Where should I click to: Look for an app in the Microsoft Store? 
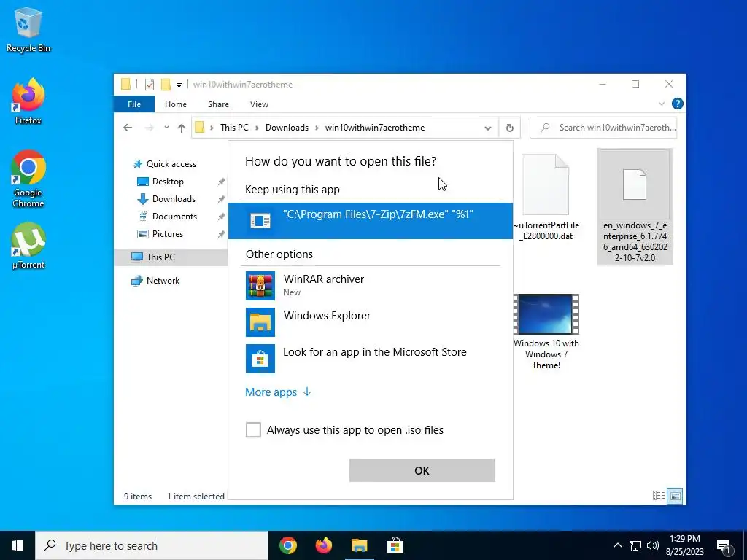click(x=370, y=358)
